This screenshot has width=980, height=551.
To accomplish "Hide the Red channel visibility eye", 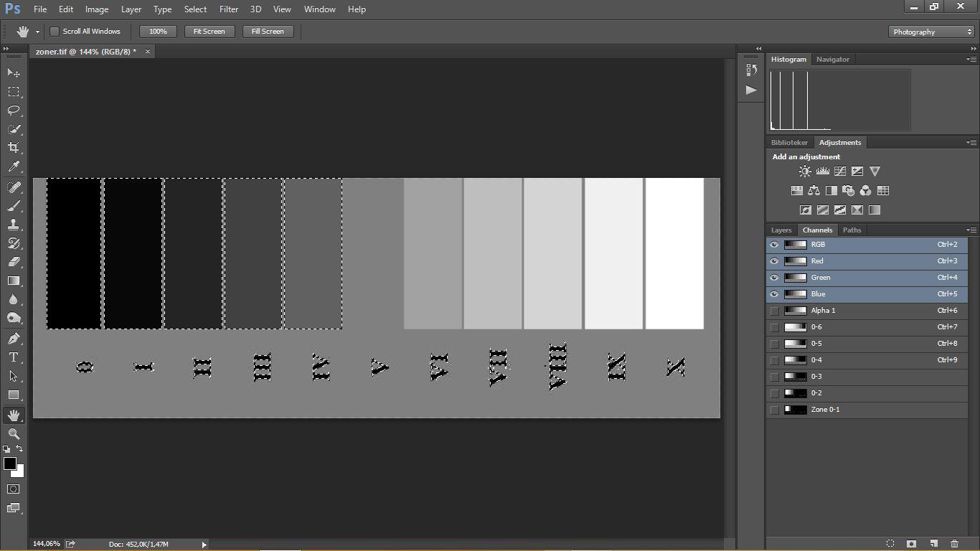I will click(x=774, y=261).
